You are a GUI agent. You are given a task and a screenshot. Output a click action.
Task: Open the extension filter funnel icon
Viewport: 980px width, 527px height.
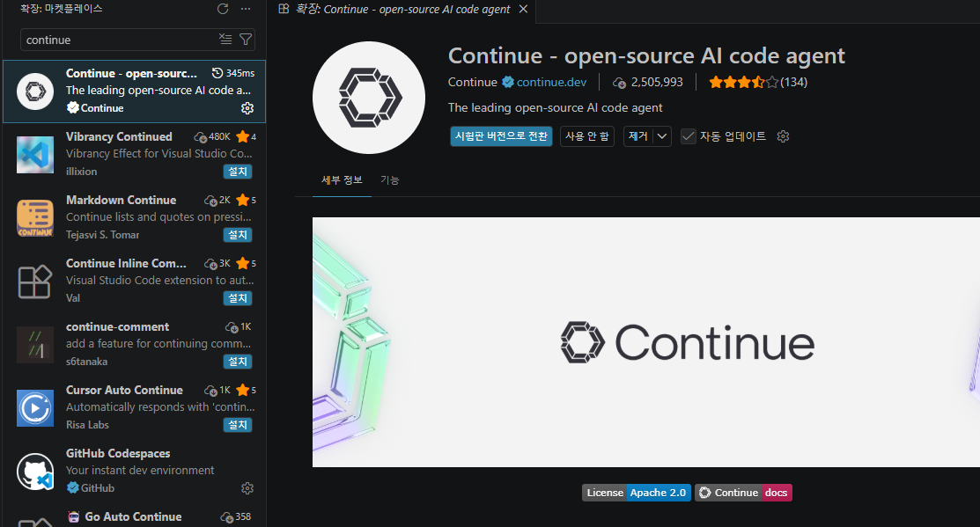pos(246,39)
